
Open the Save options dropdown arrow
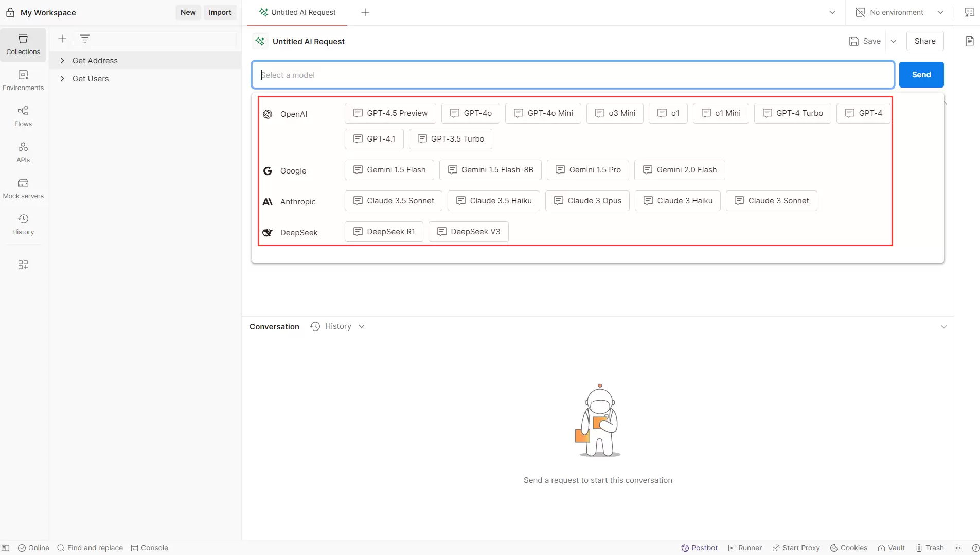pos(894,41)
